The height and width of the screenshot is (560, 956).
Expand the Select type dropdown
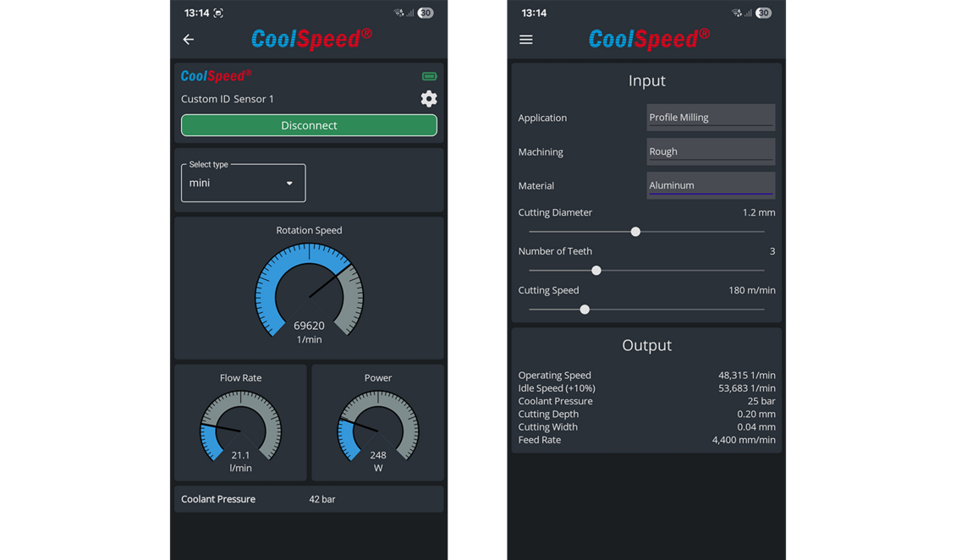(x=244, y=183)
